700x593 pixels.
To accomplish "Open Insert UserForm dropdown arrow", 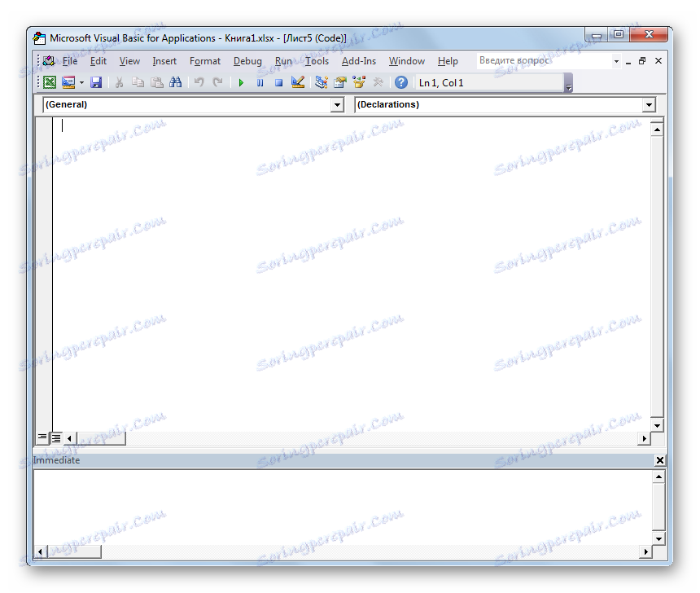I will [81, 82].
